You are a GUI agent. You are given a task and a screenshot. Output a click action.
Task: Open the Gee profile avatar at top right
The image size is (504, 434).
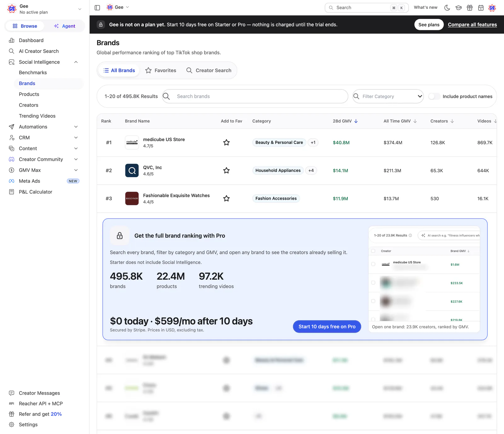coord(492,8)
